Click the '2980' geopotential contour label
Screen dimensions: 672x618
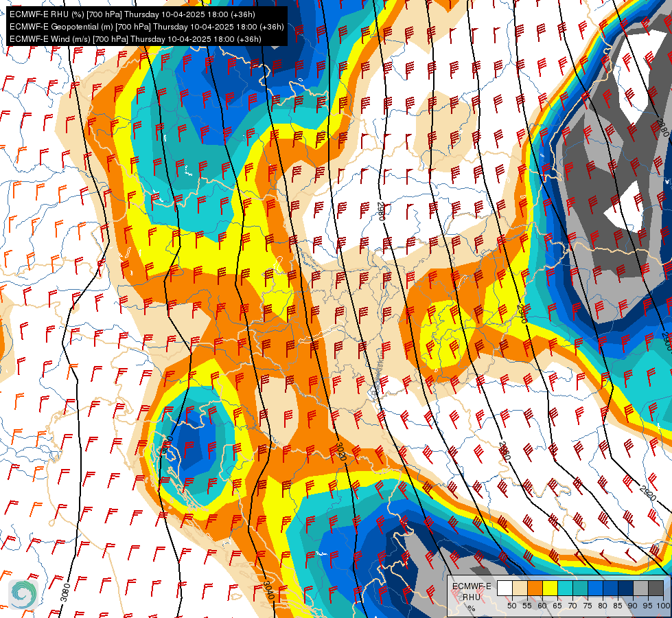pos(381,211)
